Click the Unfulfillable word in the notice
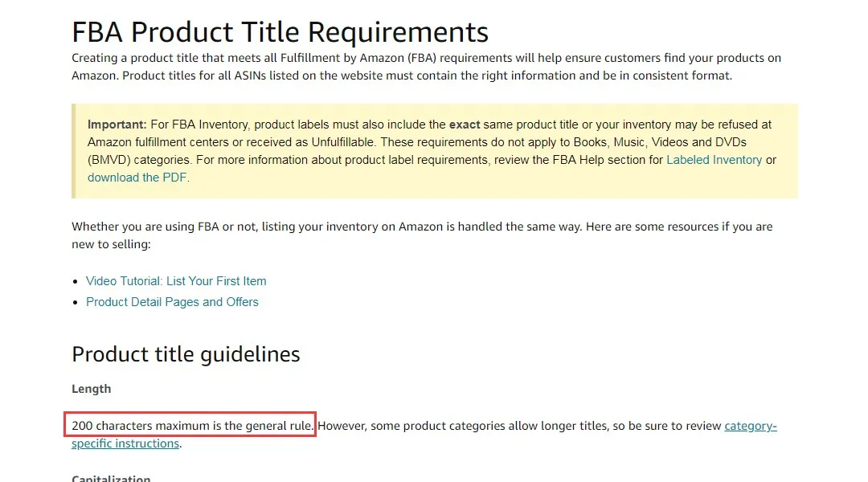Screen dimensions: 868x482 coord(343,142)
